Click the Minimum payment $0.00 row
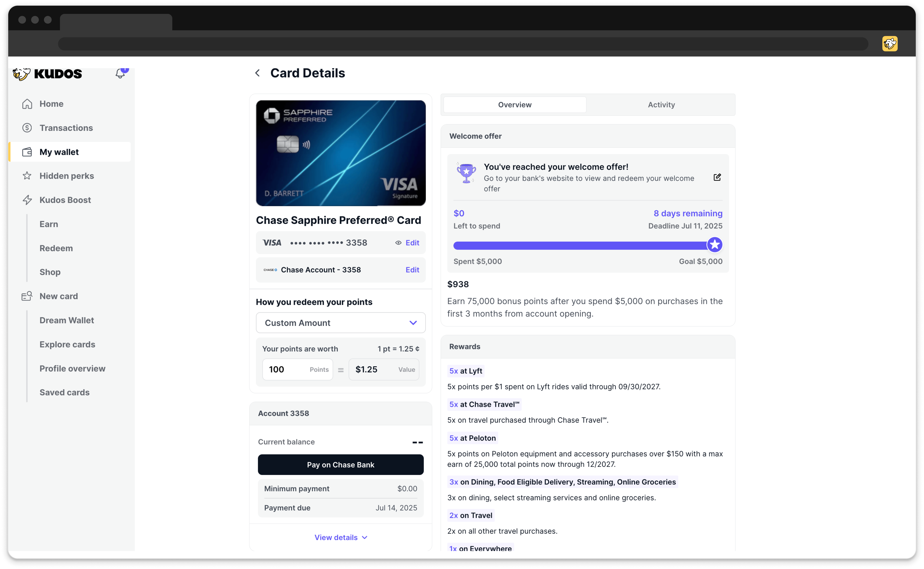Image resolution: width=924 pixels, height=569 pixels. [341, 488]
